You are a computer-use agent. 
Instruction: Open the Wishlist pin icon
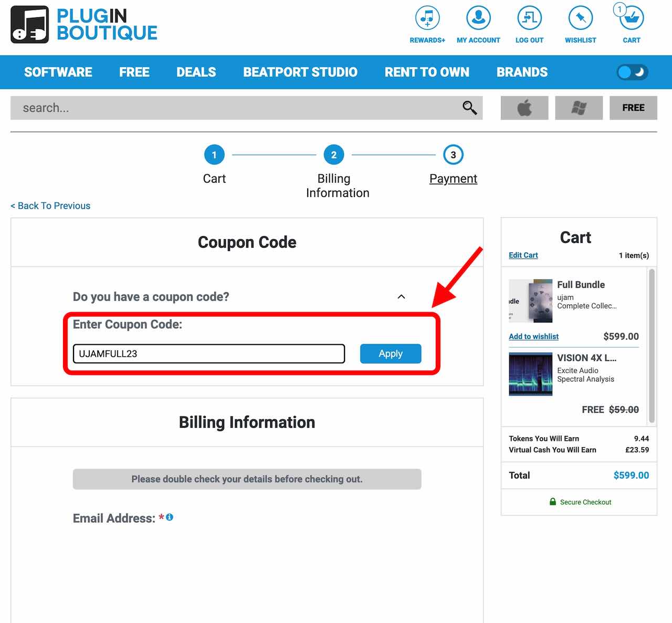pyautogui.click(x=580, y=18)
